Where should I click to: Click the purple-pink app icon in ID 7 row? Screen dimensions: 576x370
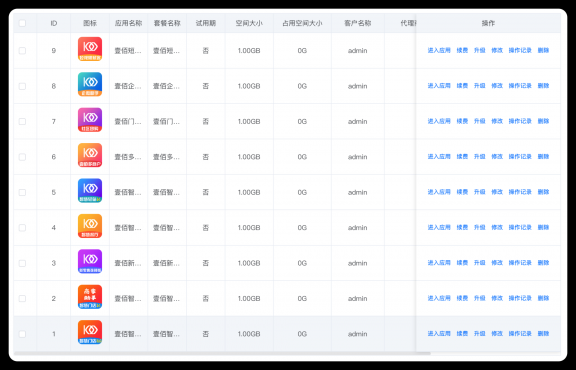click(90, 120)
